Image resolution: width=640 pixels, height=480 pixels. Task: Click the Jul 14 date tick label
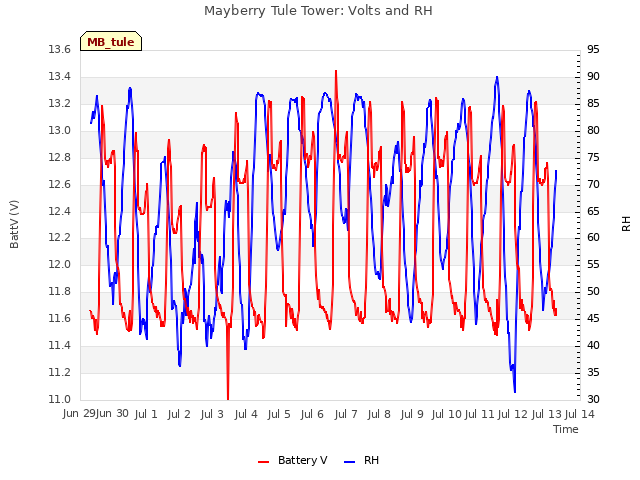580,414
